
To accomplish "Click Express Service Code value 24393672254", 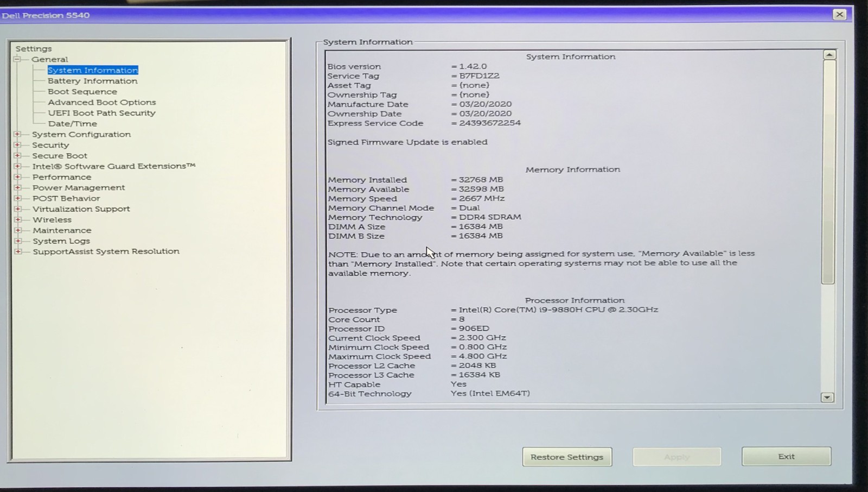I will tap(490, 123).
